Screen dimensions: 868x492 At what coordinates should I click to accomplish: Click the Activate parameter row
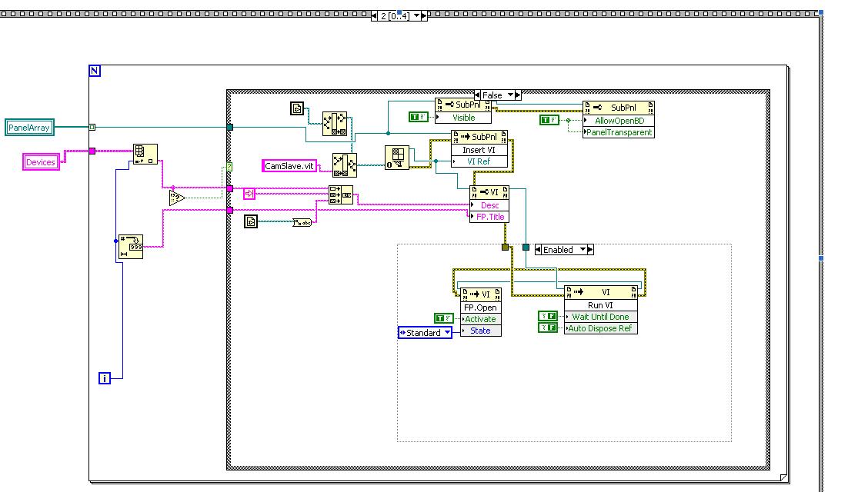(481, 319)
